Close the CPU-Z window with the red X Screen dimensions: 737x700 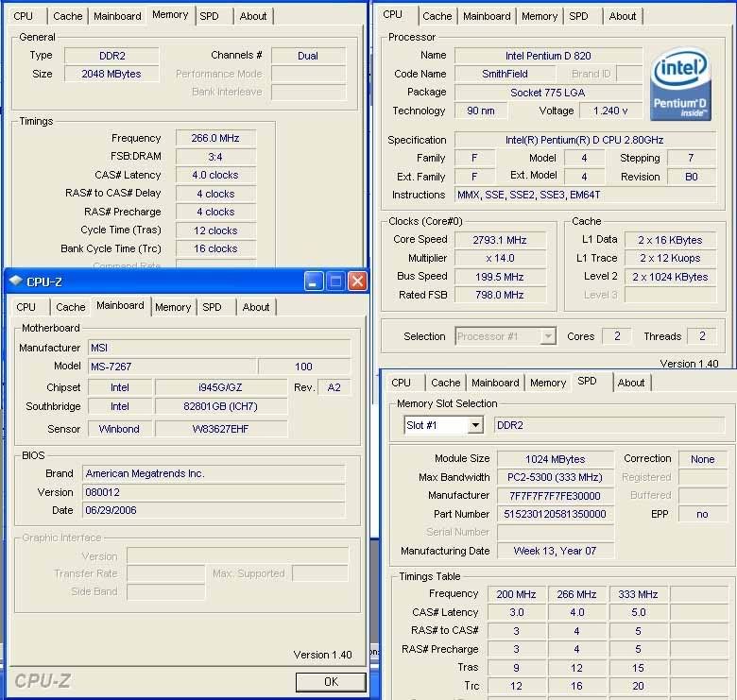[x=357, y=281]
